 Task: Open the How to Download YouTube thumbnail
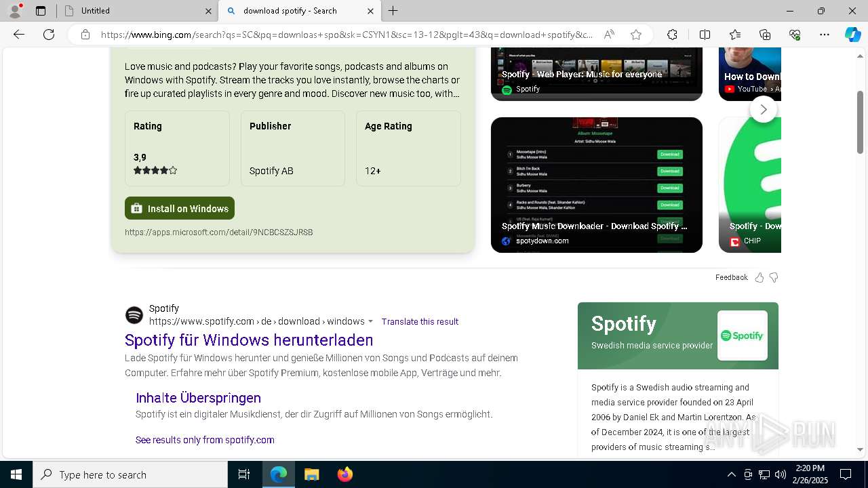[x=750, y=74]
